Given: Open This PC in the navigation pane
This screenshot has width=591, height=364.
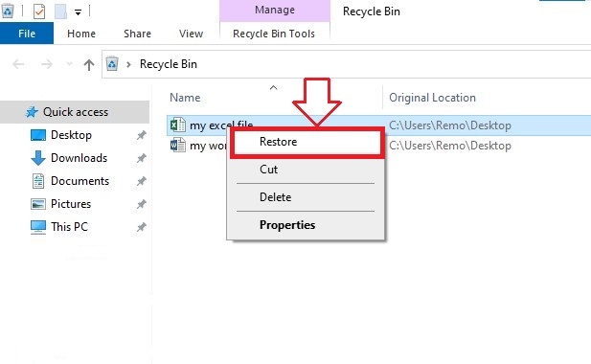Looking at the screenshot, I should tap(69, 227).
